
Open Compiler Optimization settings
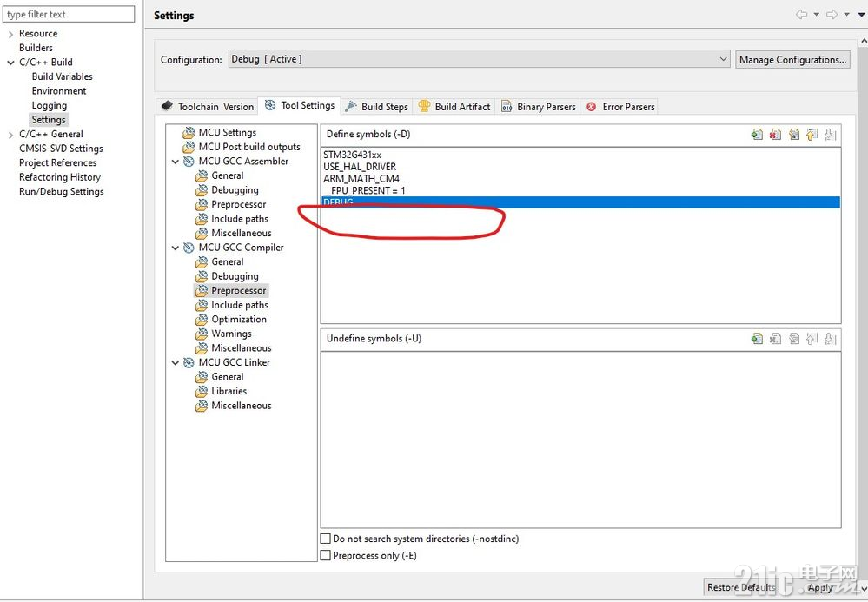tap(239, 320)
